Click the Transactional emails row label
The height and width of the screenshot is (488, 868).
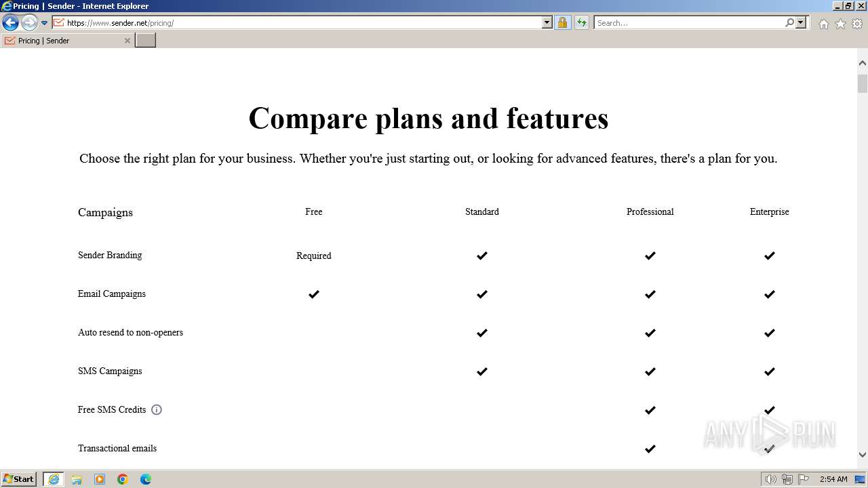pos(117,448)
